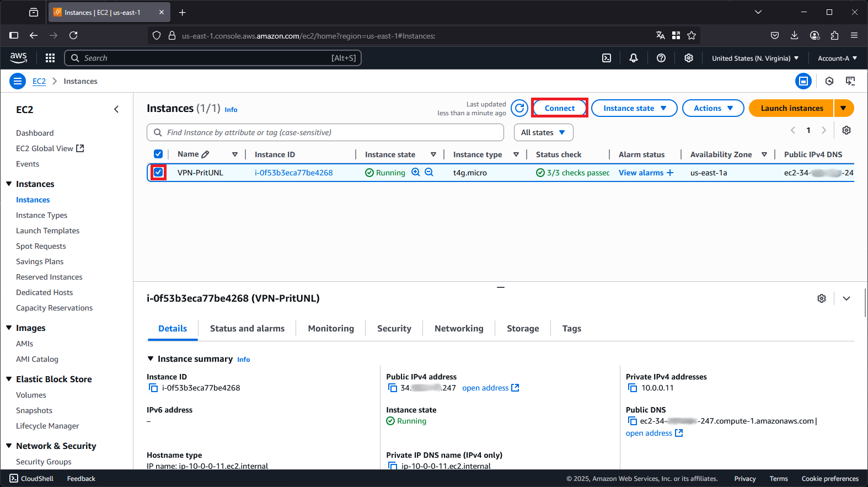The width and height of the screenshot is (868, 487).
Task: Open the Account-A account menu
Action: 837,58
